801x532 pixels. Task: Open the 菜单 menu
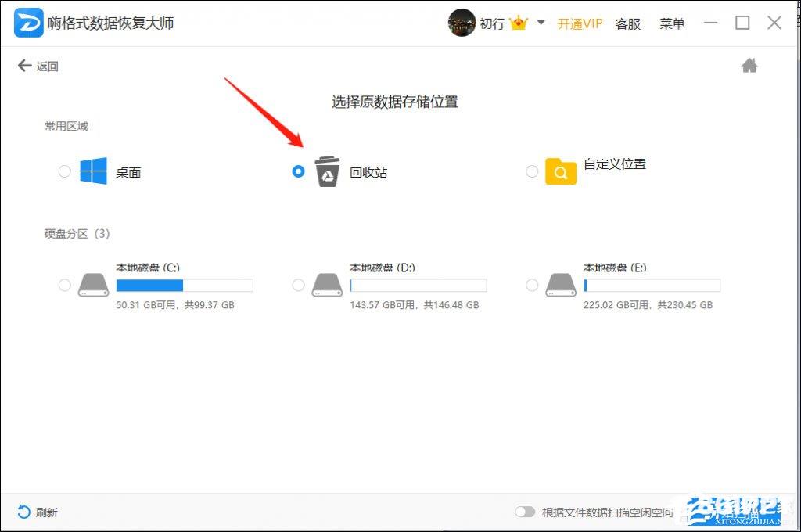pos(672,23)
